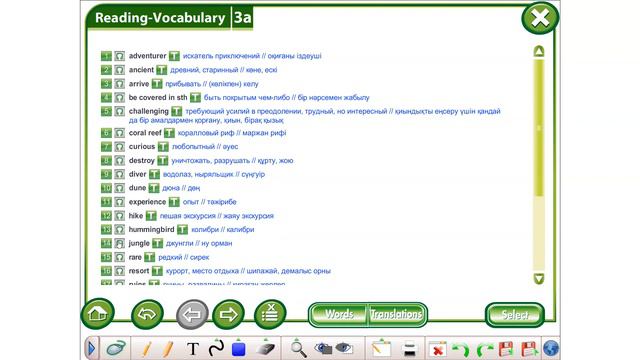Screen dimensions: 640x360
Task: Toggle translation T for 'hike'
Action: coord(151,216)
